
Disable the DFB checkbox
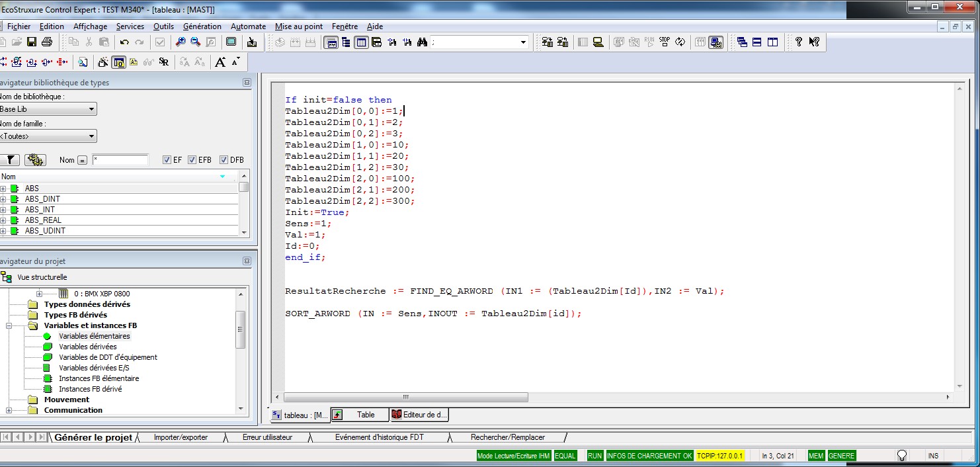click(x=224, y=160)
